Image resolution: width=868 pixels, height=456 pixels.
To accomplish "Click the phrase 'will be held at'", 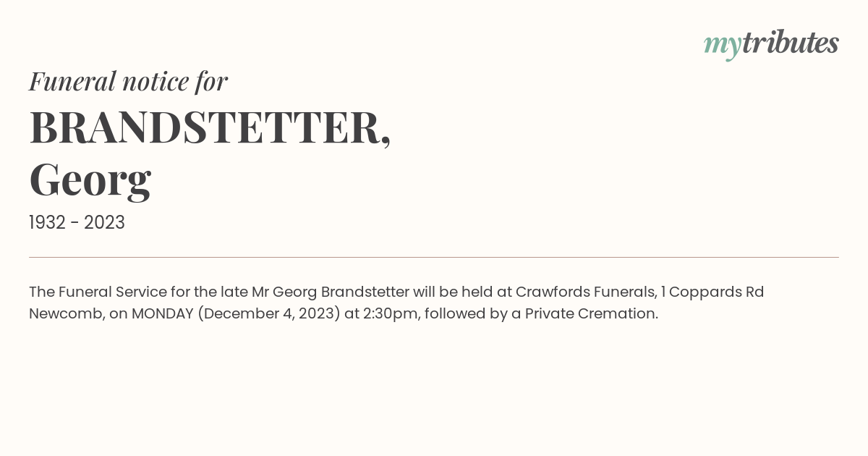I will coord(462,292).
